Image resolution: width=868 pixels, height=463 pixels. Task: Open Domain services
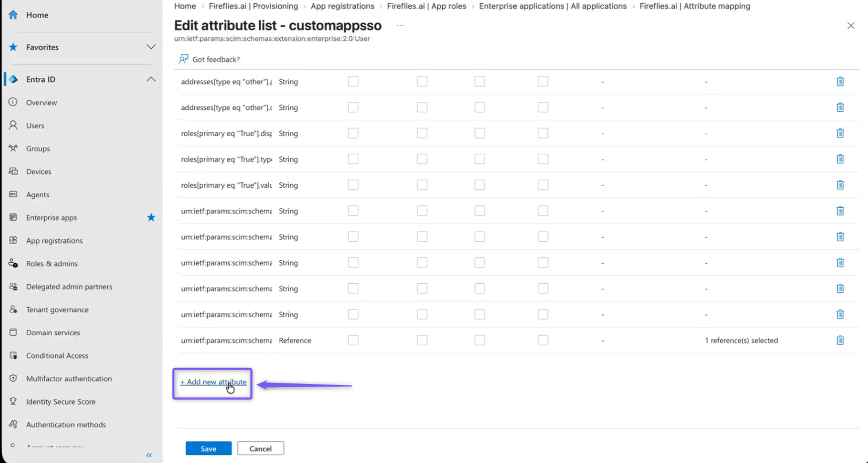53,333
